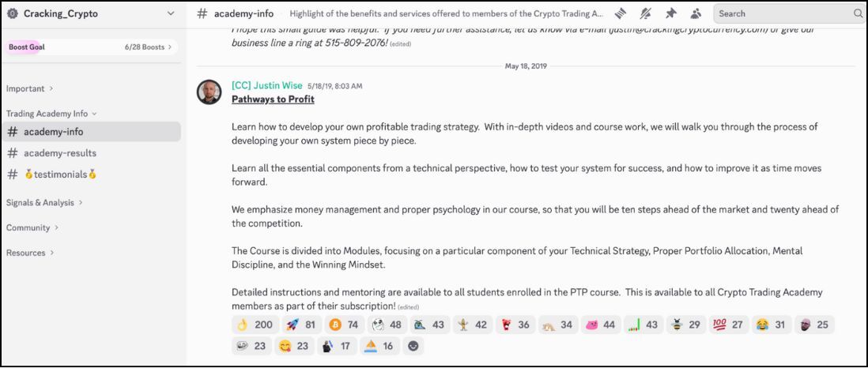Screen dimensions: 868x368
Task: Toggle channel notification mute bell
Action: pyautogui.click(x=645, y=13)
